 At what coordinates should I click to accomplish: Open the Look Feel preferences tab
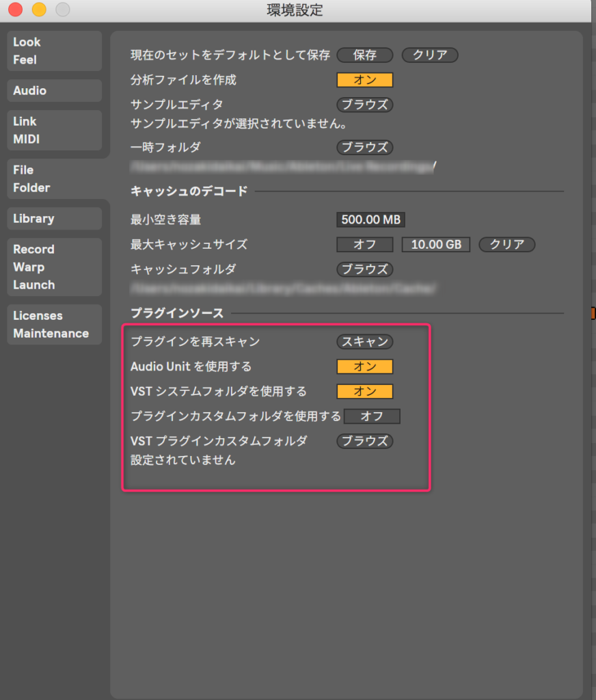click(x=54, y=51)
